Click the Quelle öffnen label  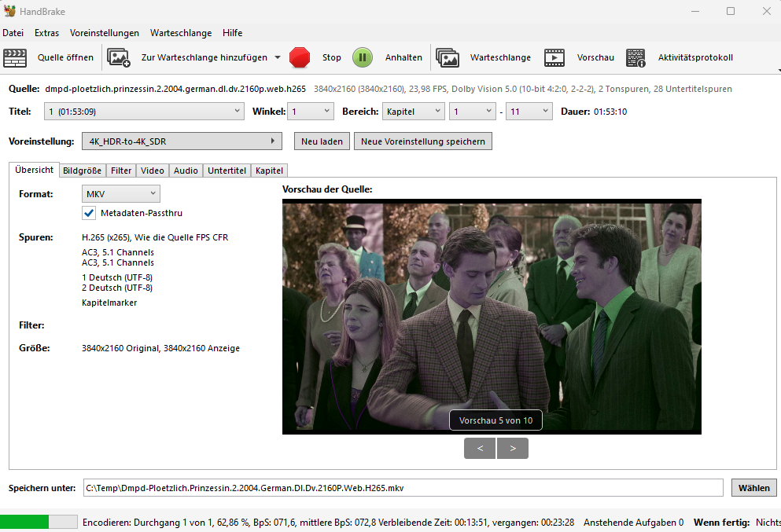[65, 57]
